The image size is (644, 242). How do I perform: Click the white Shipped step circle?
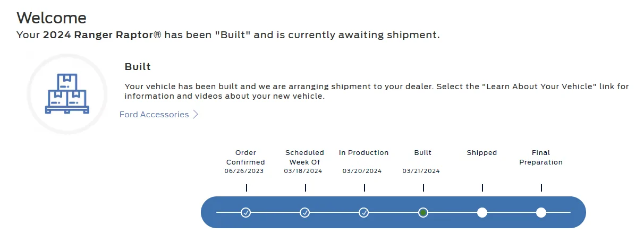pos(482,212)
